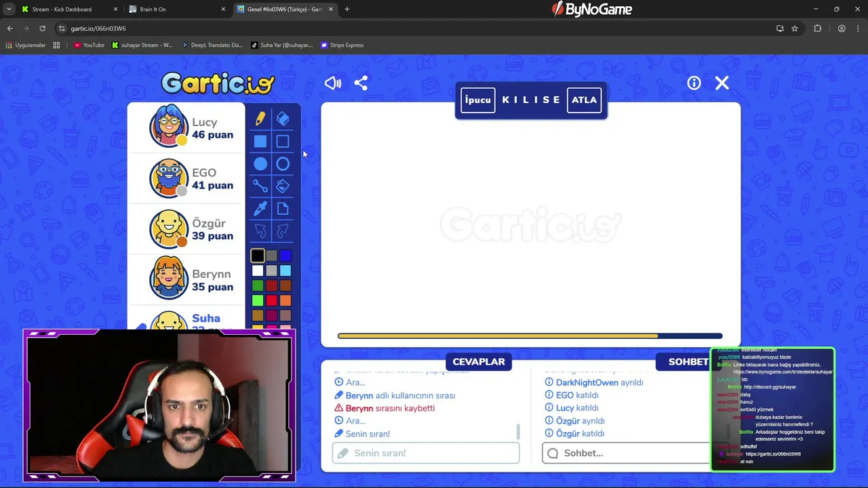Click EGO's player avatar
Viewport: 868px width, 488px height.
[x=169, y=178]
